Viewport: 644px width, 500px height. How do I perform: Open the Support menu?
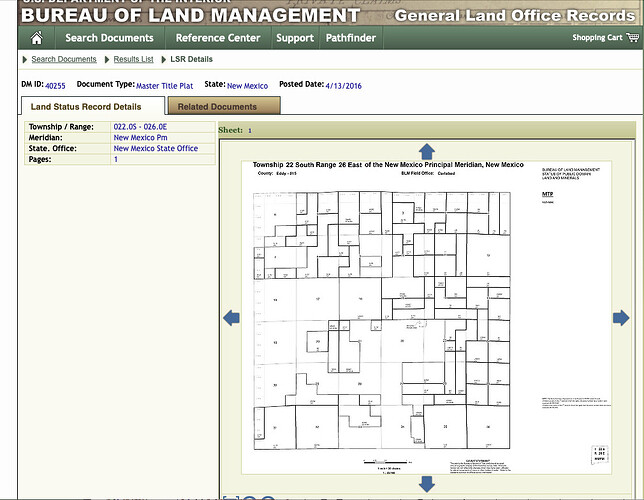click(x=295, y=38)
